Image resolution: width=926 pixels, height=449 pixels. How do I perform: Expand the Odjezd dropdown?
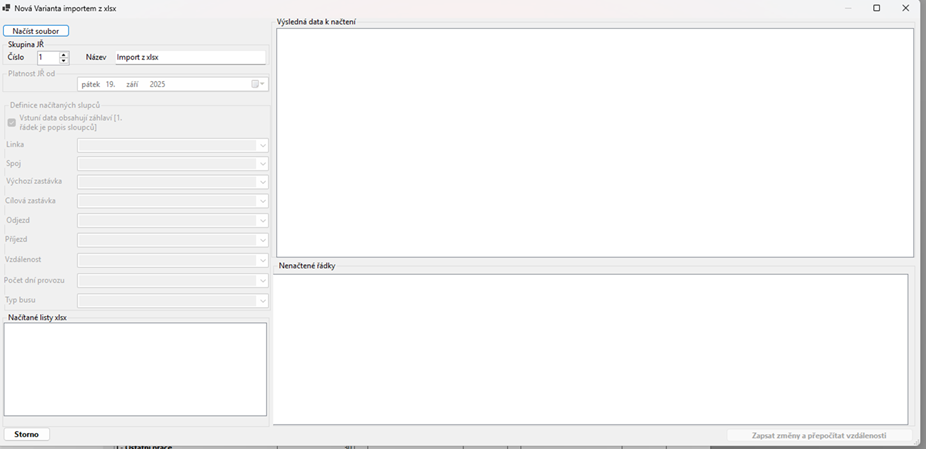point(262,221)
